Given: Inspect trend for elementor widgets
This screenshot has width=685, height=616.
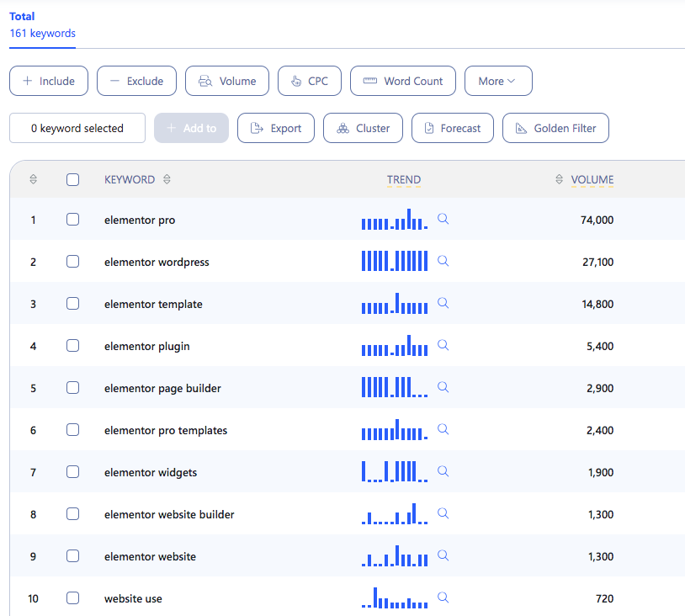Looking at the screenshot, I should (443, 471).
